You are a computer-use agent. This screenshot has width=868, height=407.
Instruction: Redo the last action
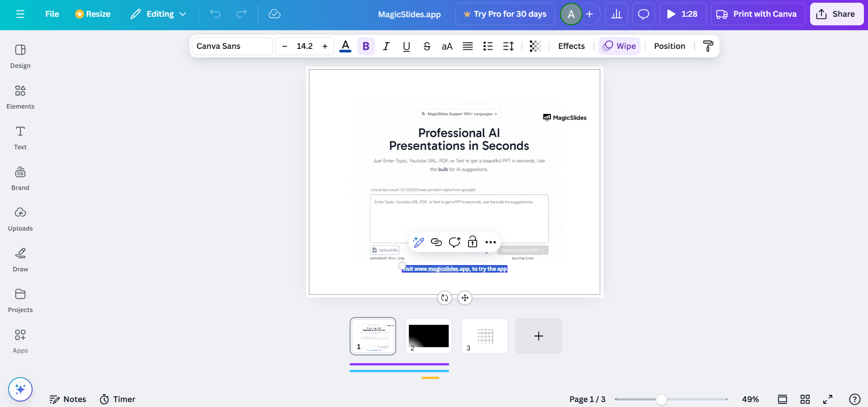[x=242, y=14]
